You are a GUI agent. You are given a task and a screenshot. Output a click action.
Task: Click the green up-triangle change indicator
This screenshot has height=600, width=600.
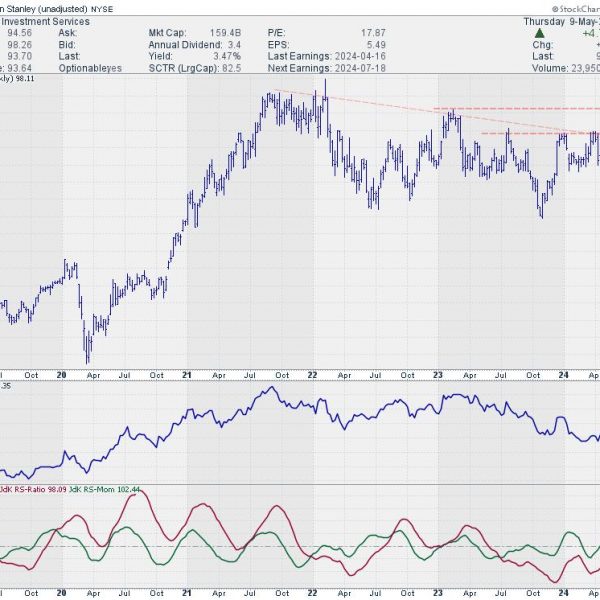(x=540, y=33)
